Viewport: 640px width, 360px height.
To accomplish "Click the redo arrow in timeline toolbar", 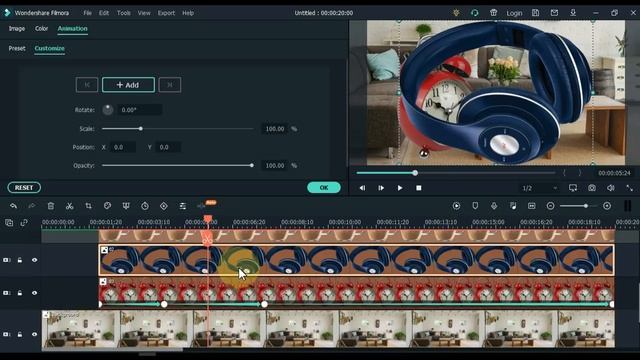I will tap(32, 206).
